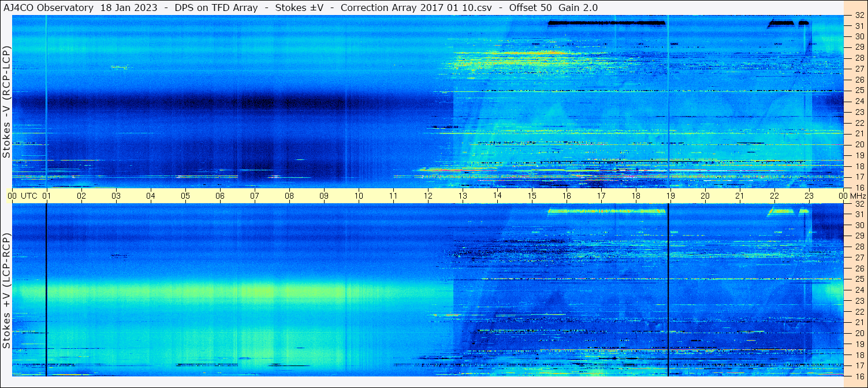
Task: Click hour marker 20 on the UTC axis
Action: [705, 196]
